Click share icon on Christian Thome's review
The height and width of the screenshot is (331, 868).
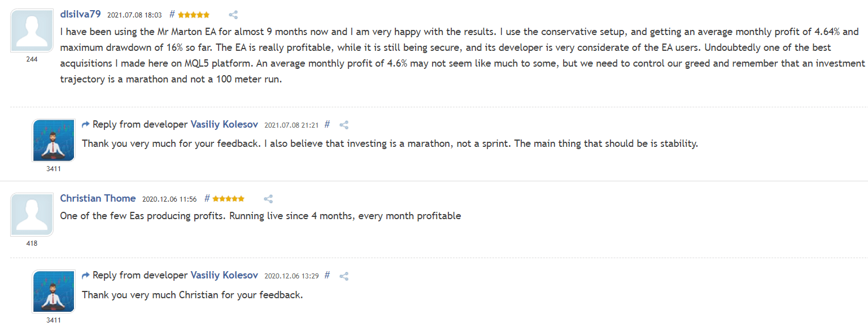tap(268, 199)
